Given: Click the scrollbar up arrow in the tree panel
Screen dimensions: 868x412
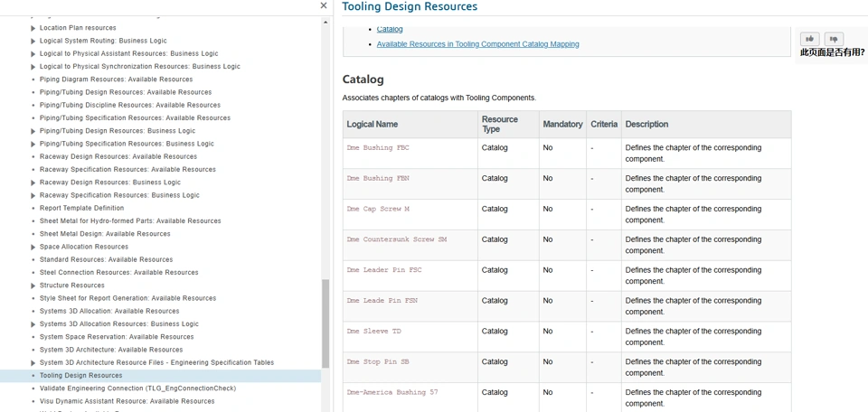Looking at the screenshot, I should (325, 23).
